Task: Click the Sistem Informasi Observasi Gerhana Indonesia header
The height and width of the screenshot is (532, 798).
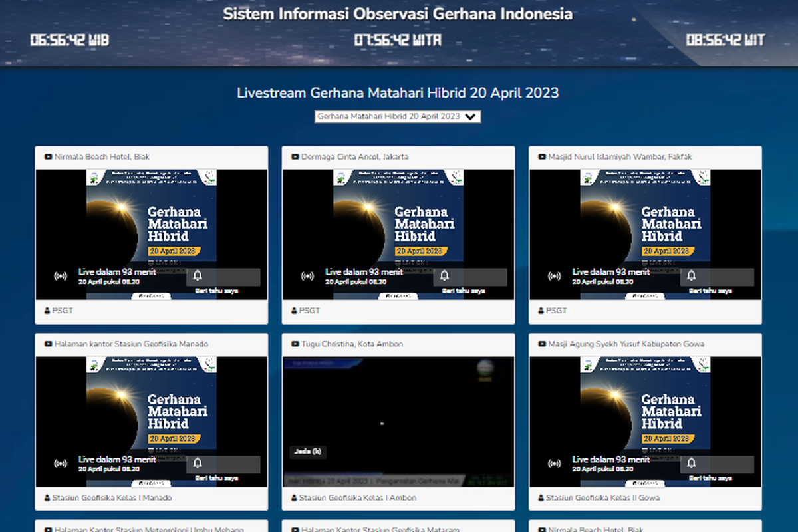Action: click(398, 14)
